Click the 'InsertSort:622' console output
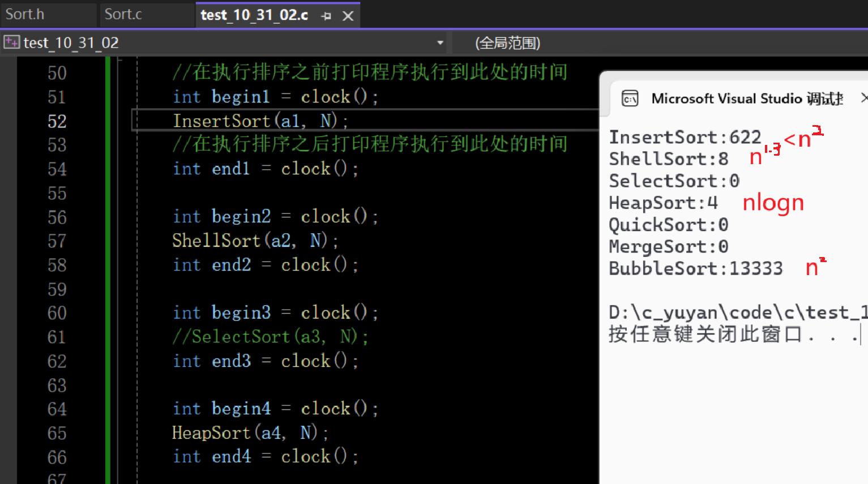868x484 pixels. tap(685, 138)
